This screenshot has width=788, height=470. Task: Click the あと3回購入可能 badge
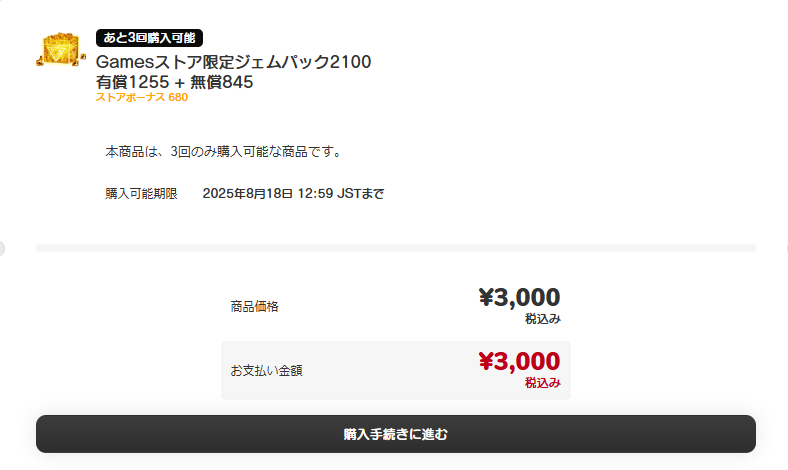(150, 38)
